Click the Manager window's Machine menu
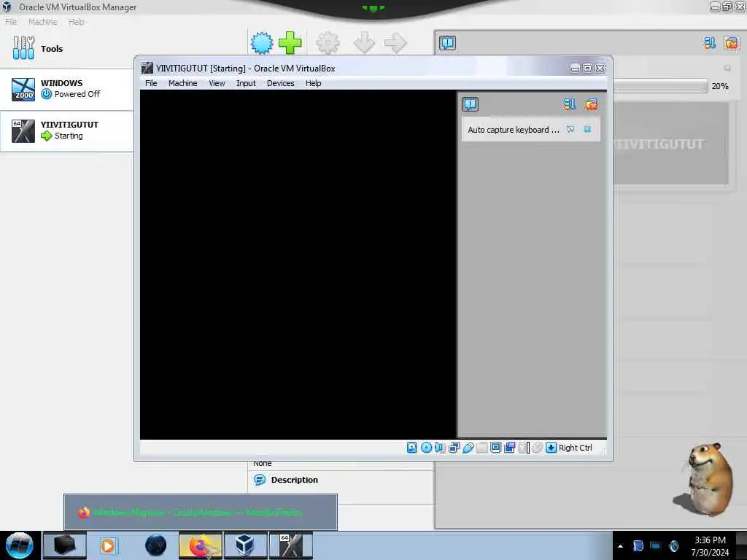Image resolution: width=747 pixels, height=560 pixels. click(42, 21)
